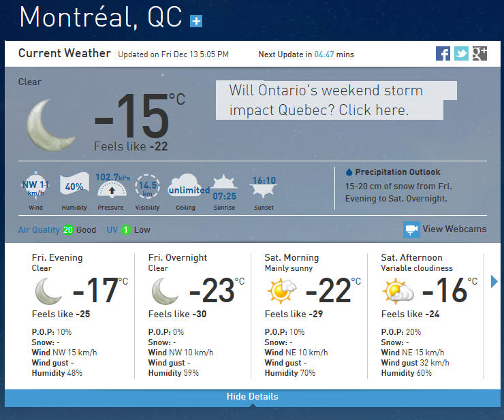Click the Wind compass icon

pos(35,186)
